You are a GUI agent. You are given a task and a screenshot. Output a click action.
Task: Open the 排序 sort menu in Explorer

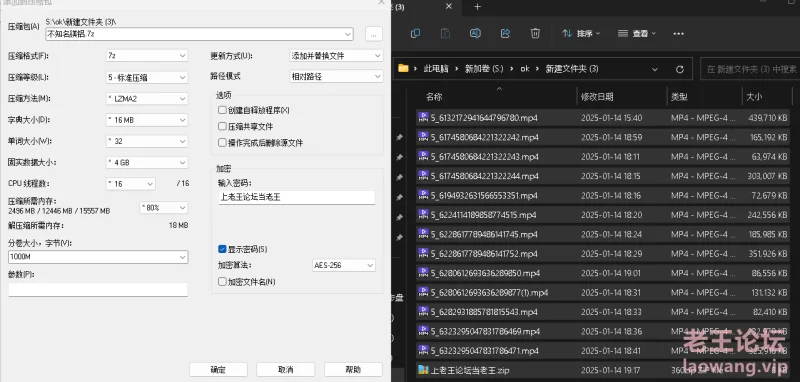tap(581, 34)
